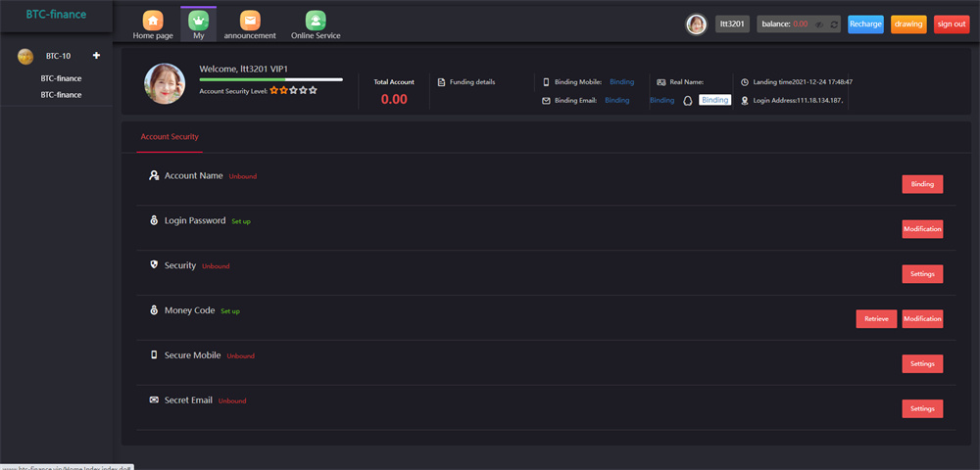Switch to the Account Security tab
The width and height of the screenshot is (980, 470).
click(170, 137)
